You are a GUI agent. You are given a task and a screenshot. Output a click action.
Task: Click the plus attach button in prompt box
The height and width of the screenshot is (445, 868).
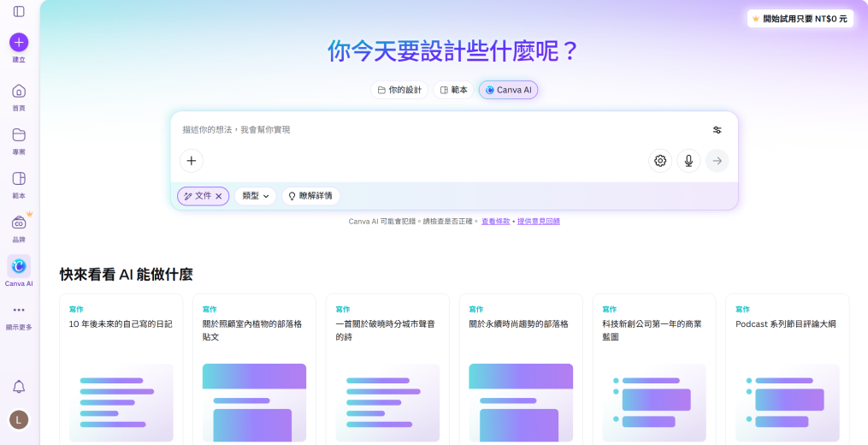[192, 161]
